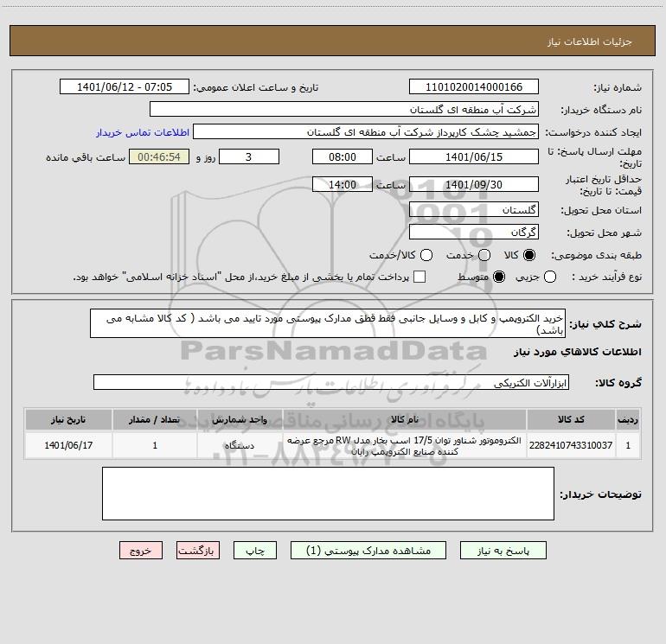Image resolution: width=666 pixels, height=644 pixels.
Task: Click the row number cell in the الکتروموتور شناور row
Action: pyautogui.click(x=628, y=445)
